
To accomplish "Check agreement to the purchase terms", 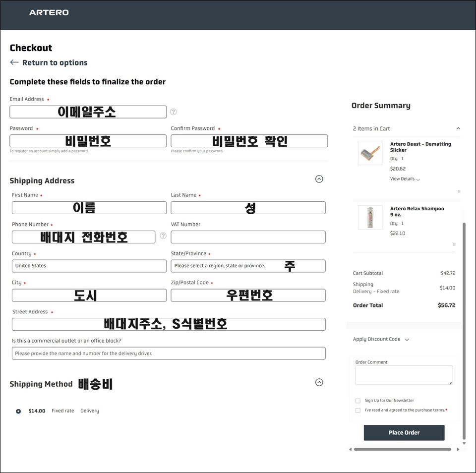I will (358, 410).
